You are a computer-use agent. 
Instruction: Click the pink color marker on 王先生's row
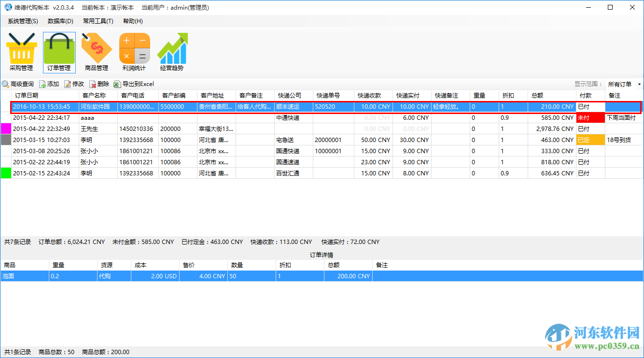pos(5,129)
